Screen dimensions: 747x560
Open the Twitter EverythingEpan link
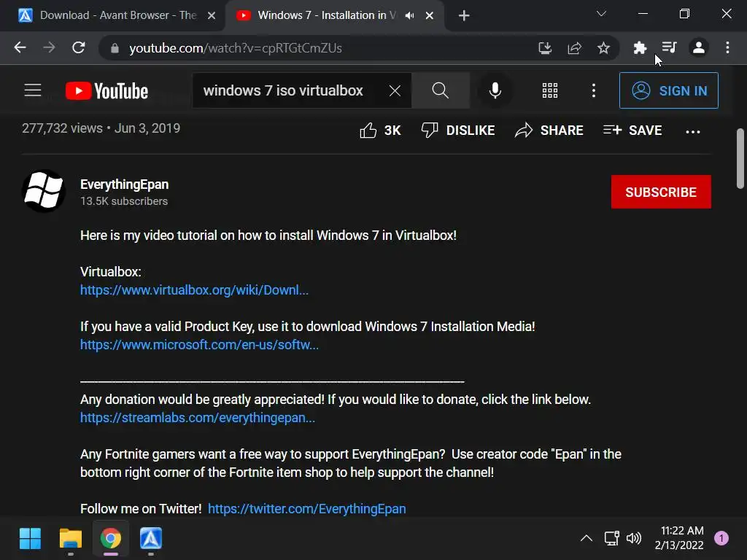pos(307,508)
